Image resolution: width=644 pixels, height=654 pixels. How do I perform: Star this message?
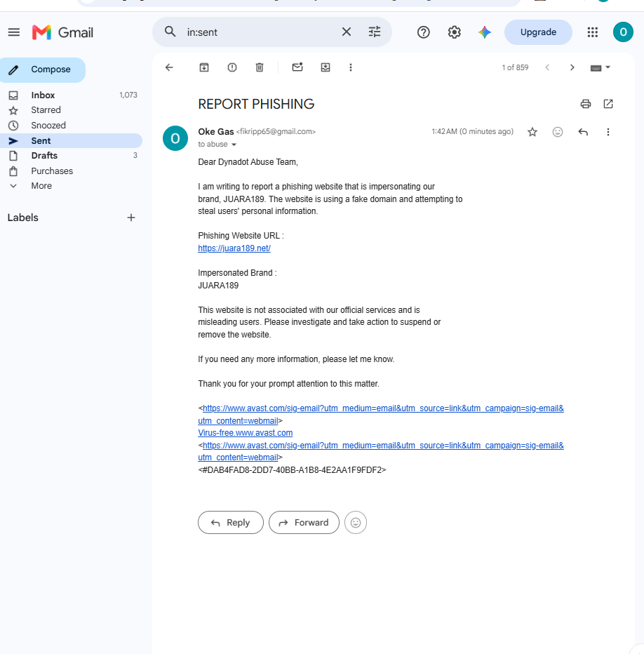click(x=532, y=132)
